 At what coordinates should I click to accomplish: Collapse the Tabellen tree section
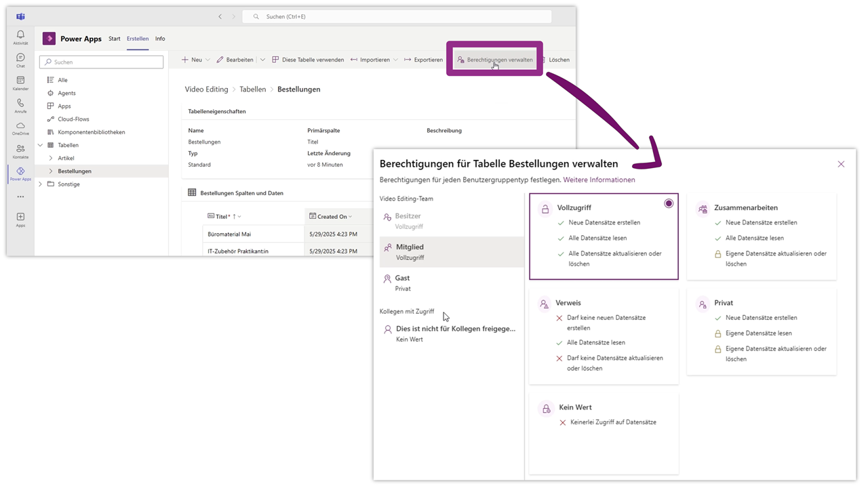click(x=40, y=145)
